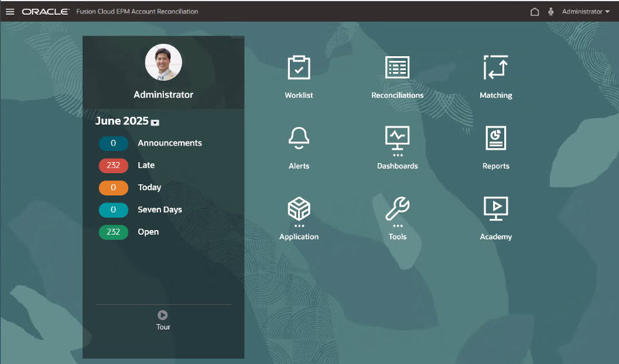Viewport: 619px width, 364px height.
Task: Expand the Application three-dot cluster indicator
Action: point(299,226)
